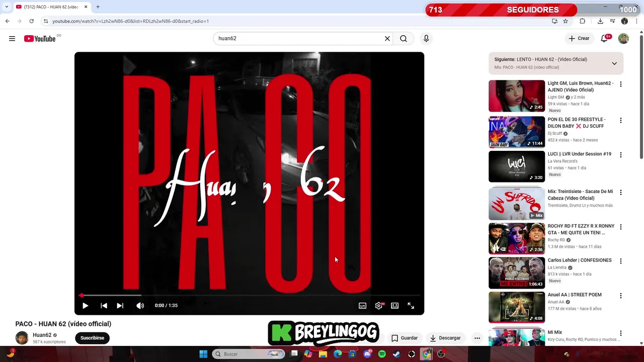Open Chrome profile avatar

624,21
